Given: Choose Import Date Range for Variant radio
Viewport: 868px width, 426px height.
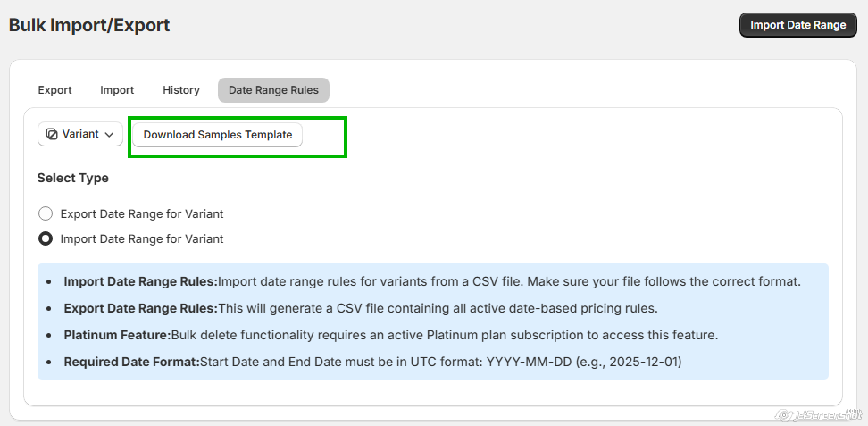Looking at the screenshot, I should (x=46, y=238).
